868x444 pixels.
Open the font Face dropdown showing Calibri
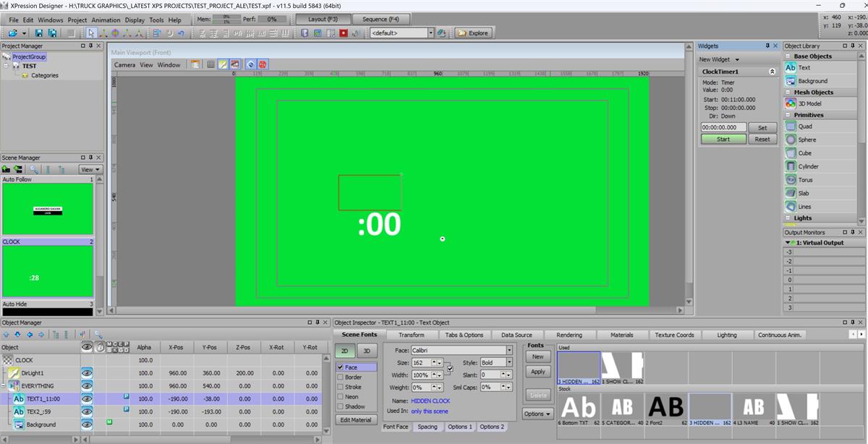click(509, 350)
